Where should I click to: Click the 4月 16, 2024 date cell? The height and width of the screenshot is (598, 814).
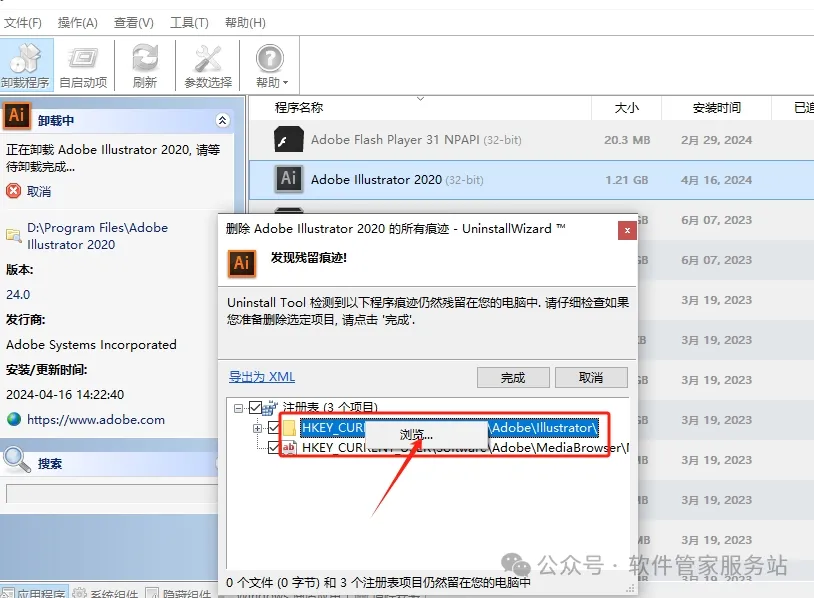[x=716, y=180]
